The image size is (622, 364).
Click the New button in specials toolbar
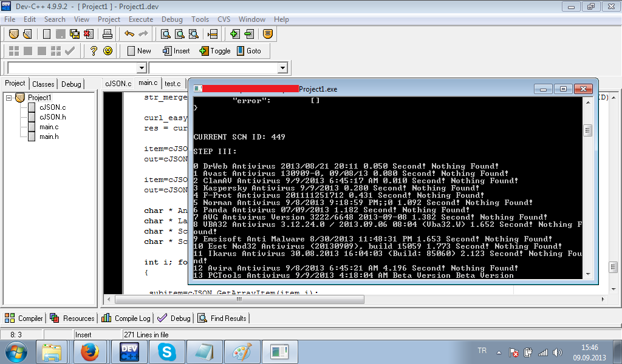point(139,51)
